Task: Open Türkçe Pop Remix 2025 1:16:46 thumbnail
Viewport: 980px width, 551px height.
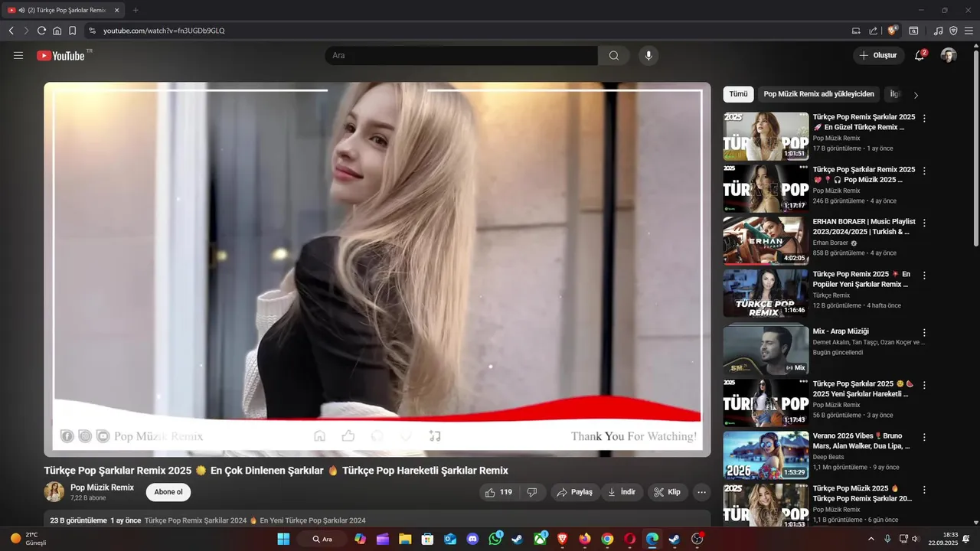Action: [x=766, y=292]
